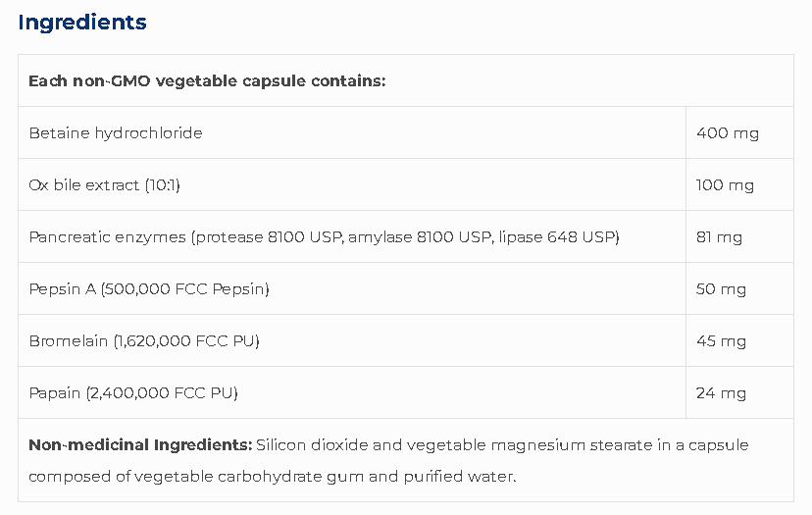Click the Ingredients heading
The width and height of the screenshot is (812, 515).
82,22
